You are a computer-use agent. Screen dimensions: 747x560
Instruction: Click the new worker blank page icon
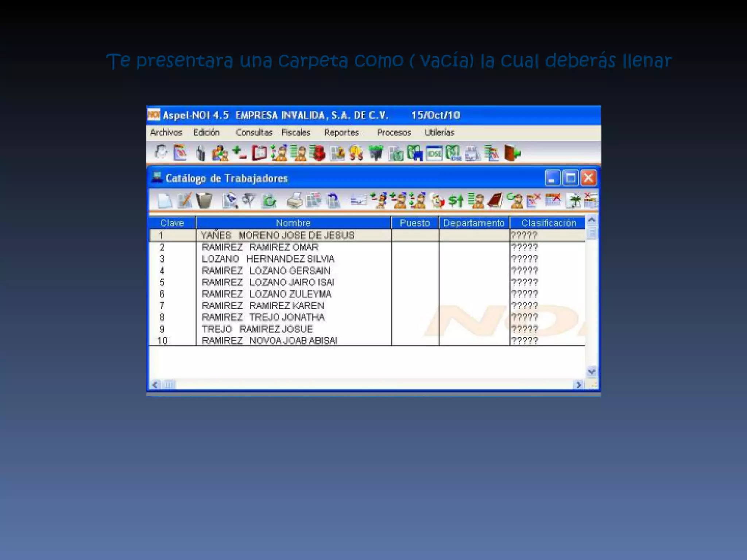pos(165,201)
